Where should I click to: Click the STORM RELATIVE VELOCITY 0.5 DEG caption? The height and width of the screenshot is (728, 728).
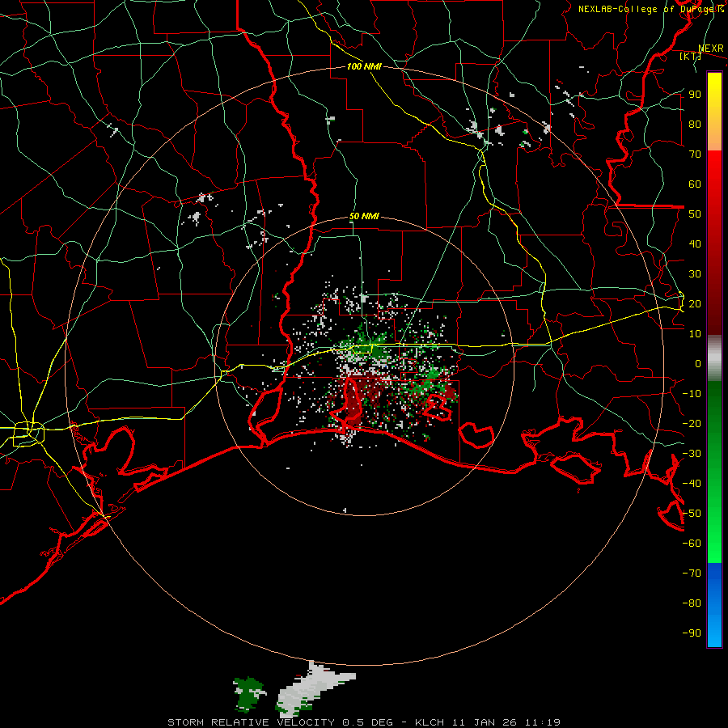click(x=280, y=722)
